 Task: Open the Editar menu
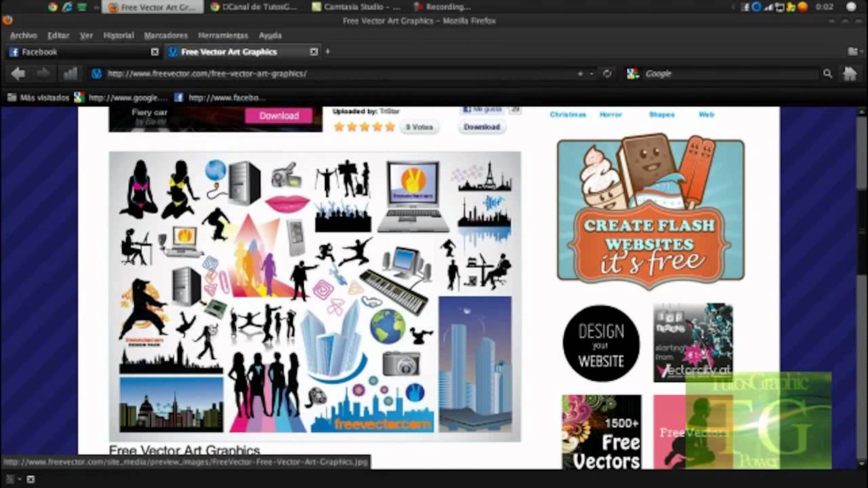[58, 35]
